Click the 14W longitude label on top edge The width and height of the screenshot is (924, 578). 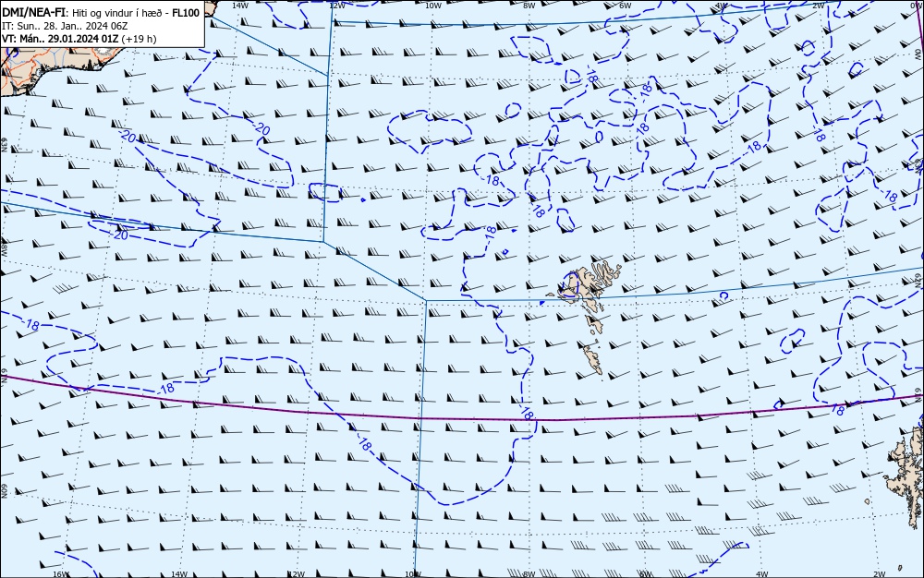(x=239, y=6)
